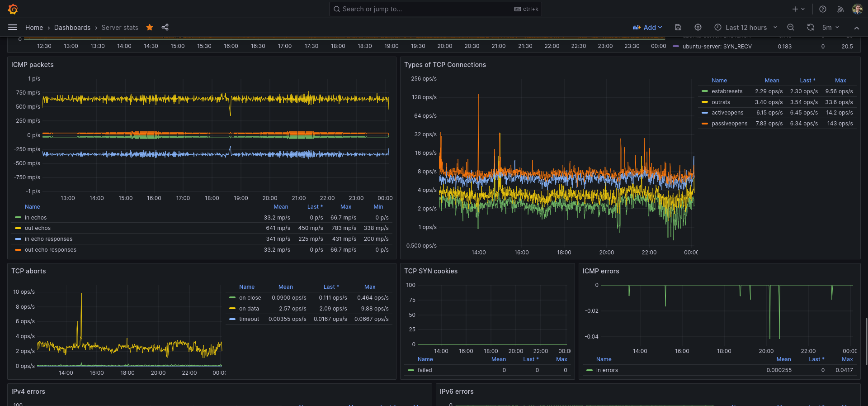Toggle the 'on data' series in TCP aborts
Screen dimensions: 868x406
pos(249,309)
